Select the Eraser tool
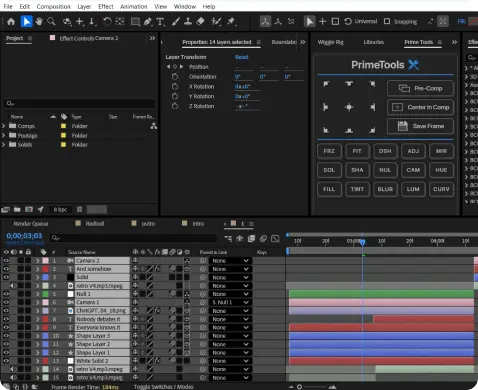 coord(200,22)
